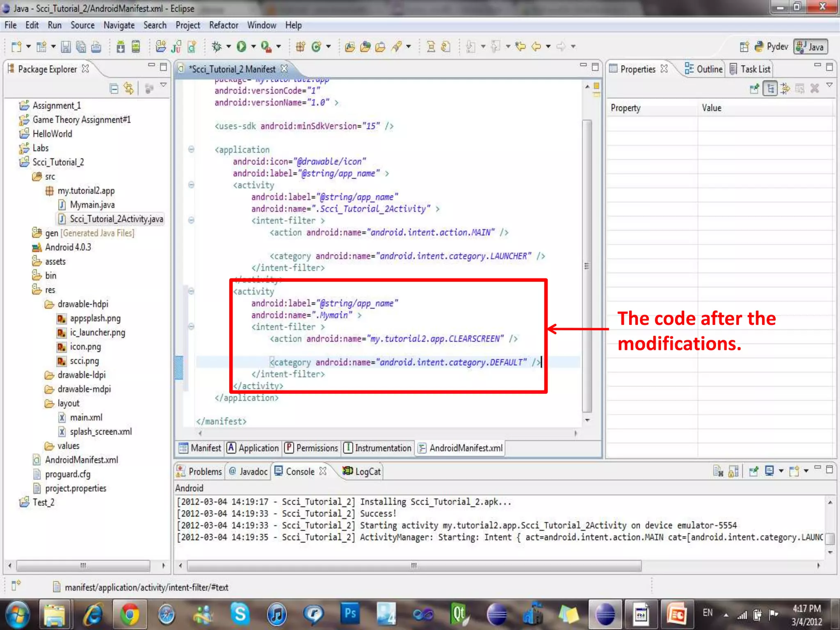Screen dimensions: 840x630
Task: Open the Navigate menu
Action: click(119, 25)
